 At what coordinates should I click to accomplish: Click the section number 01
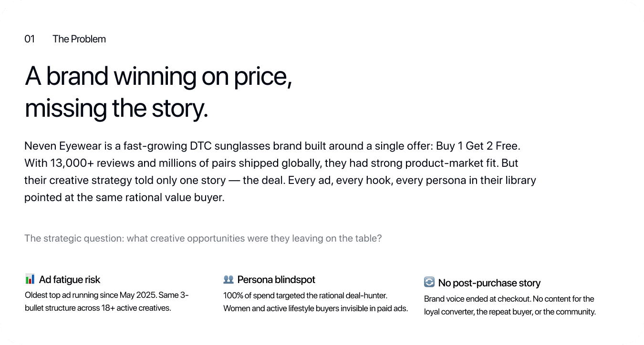click(30, 39)
